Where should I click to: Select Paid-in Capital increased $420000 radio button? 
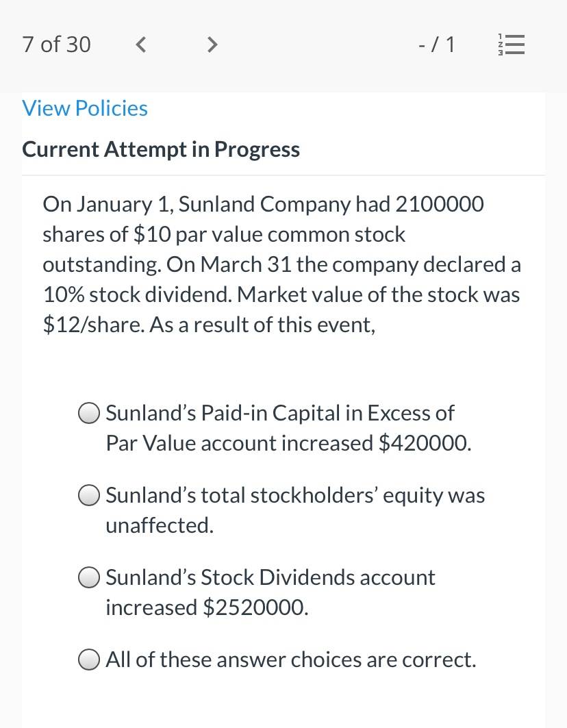(x=89, y=413)
